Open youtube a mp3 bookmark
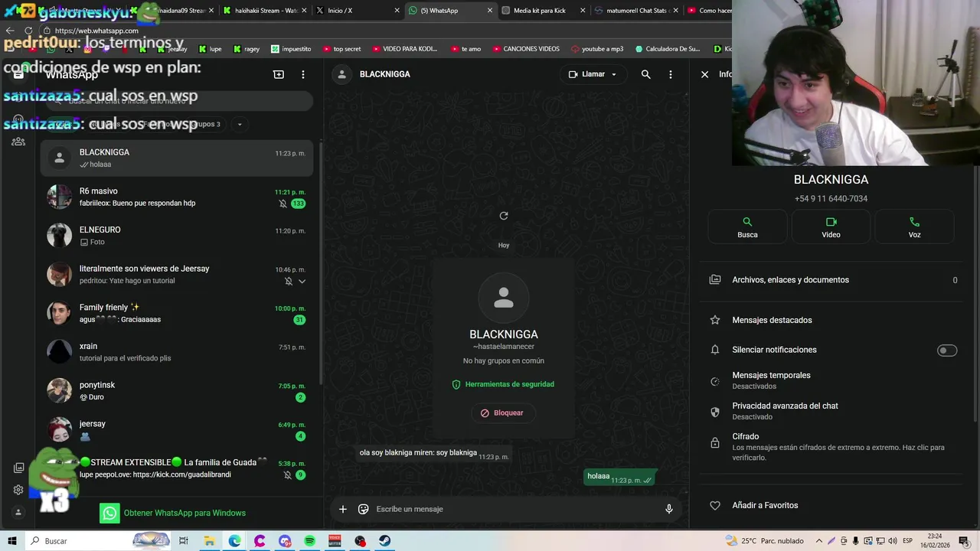 click(597, 49)
